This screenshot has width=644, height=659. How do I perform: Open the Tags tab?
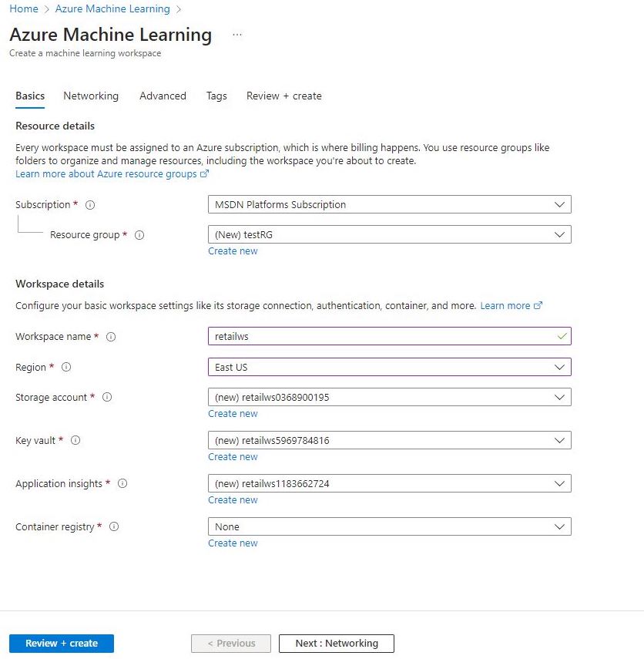point(216,96)
